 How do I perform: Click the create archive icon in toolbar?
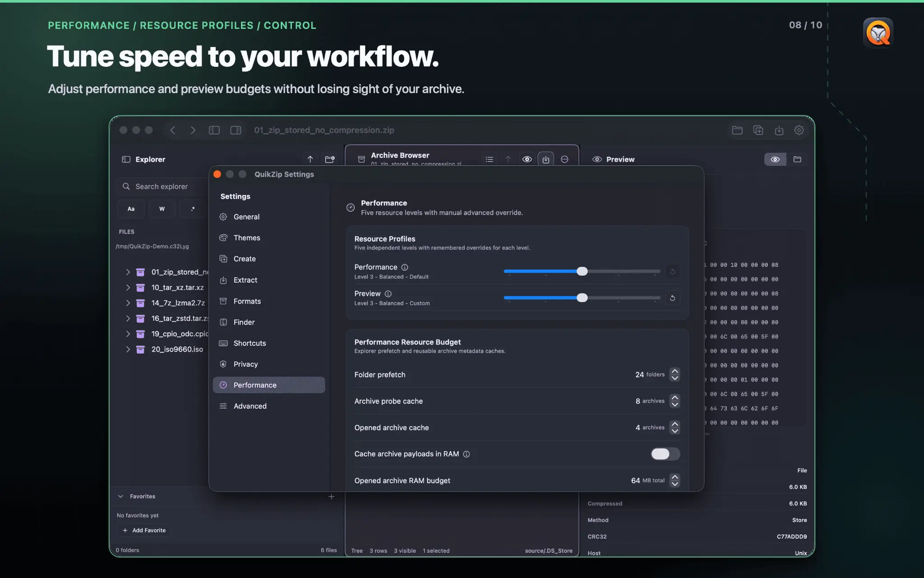pyautogui.click(x=758, y=130)
